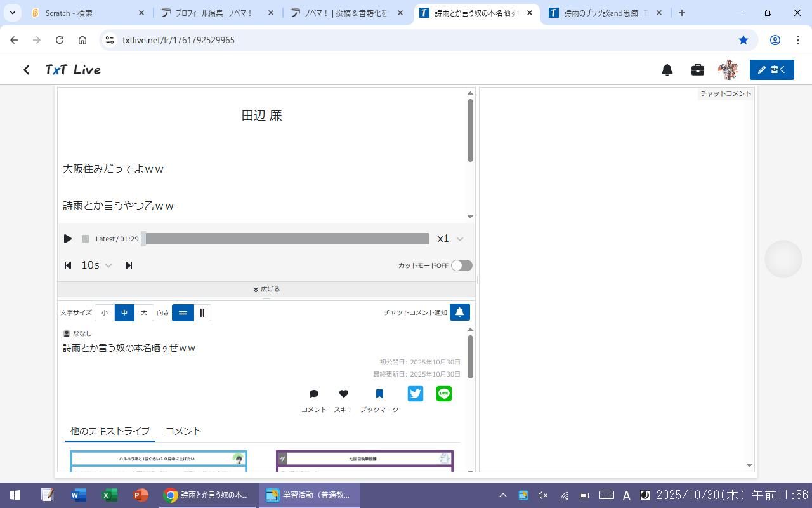The image size is (812, 508).
Task: Open the briefcase icon in the header
Action: 698,70
